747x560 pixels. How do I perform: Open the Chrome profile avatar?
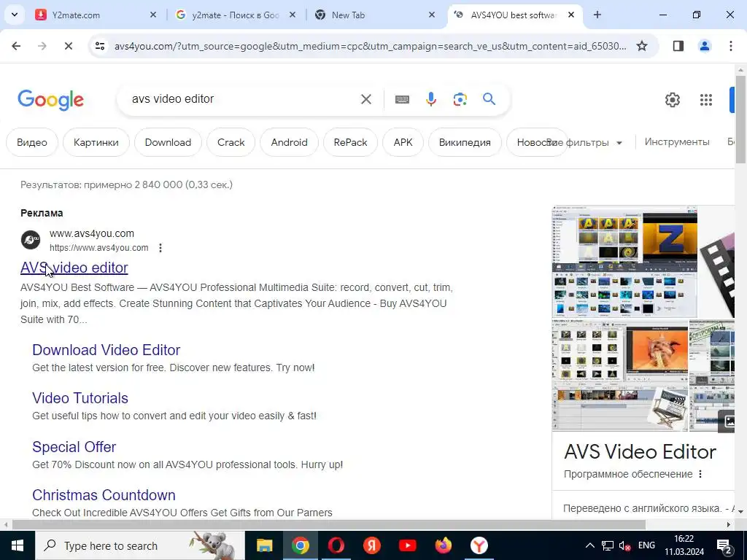point(704,46)
